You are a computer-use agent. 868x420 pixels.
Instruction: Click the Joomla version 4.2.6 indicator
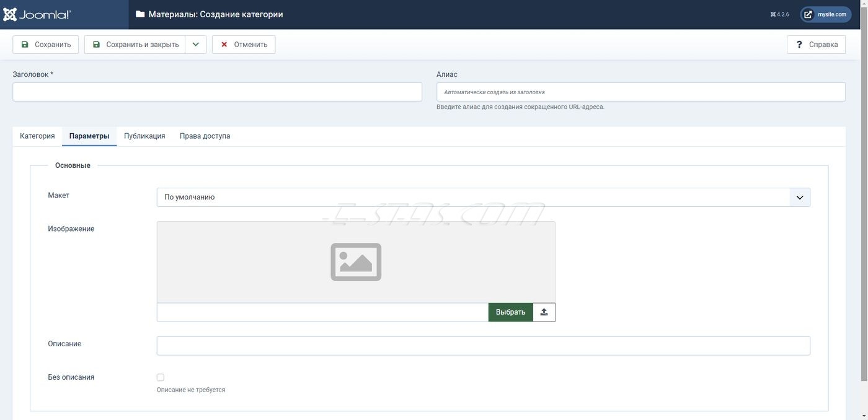click(x=780, y=14)
